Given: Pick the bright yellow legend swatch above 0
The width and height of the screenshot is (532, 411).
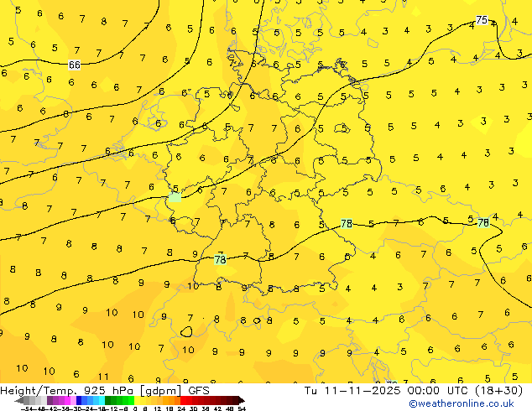Looking at the screenshot, I should coord(137,401).
